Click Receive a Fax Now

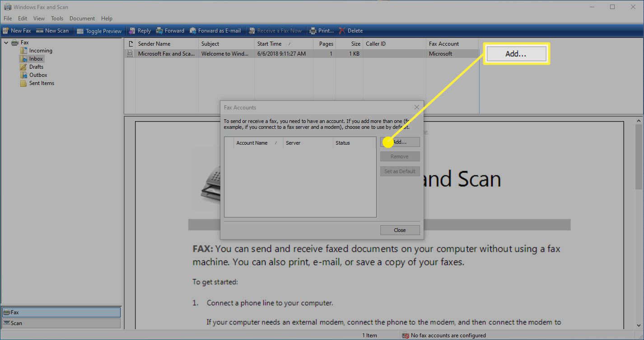pos(275,31)
